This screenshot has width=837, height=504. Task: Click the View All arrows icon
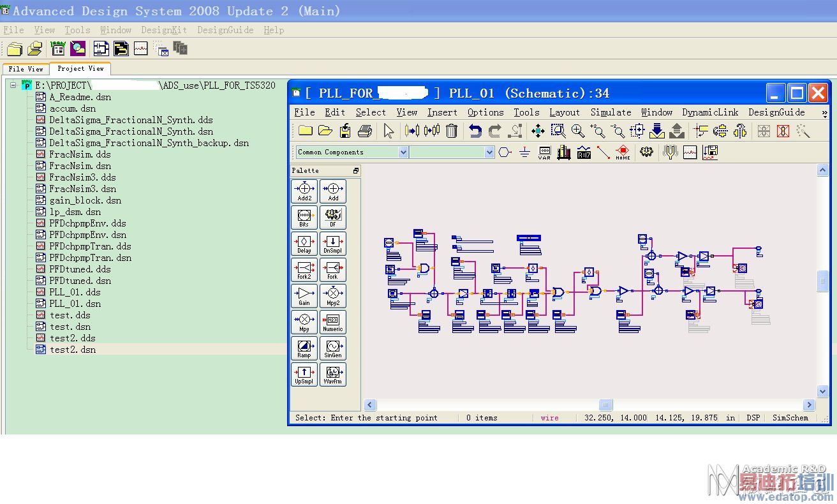pos(538,131)
